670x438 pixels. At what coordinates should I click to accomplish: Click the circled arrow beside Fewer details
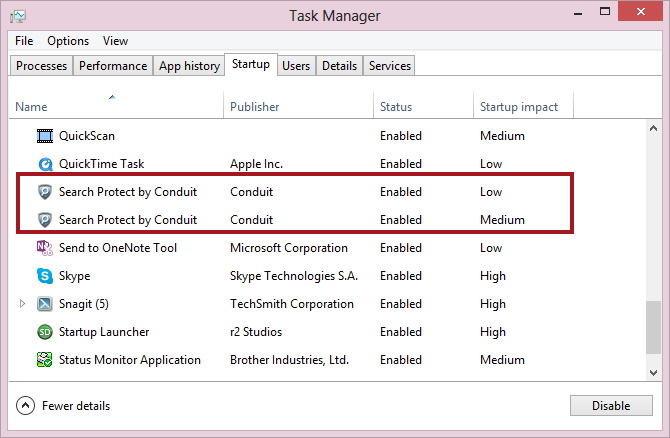point(25,406)
